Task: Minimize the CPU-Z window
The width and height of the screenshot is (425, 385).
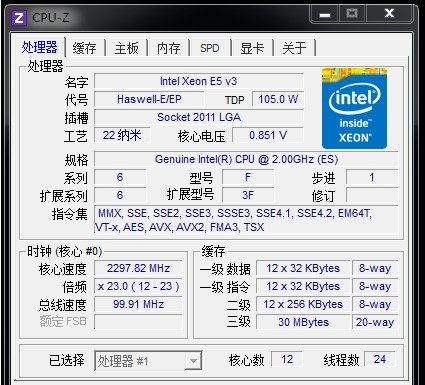Action: (x=325, y=15)
